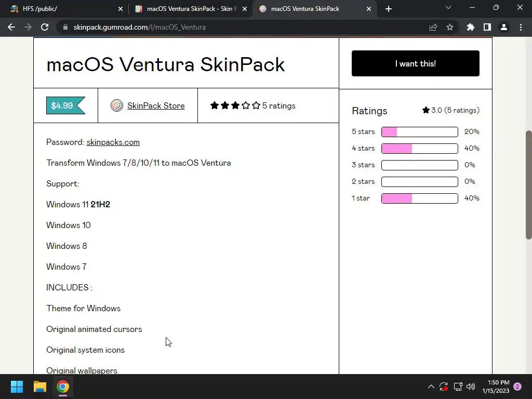The image size is (532, 399).
Task: Select the active macOS Ventura SkinPack tab
Action: [314, 9]
